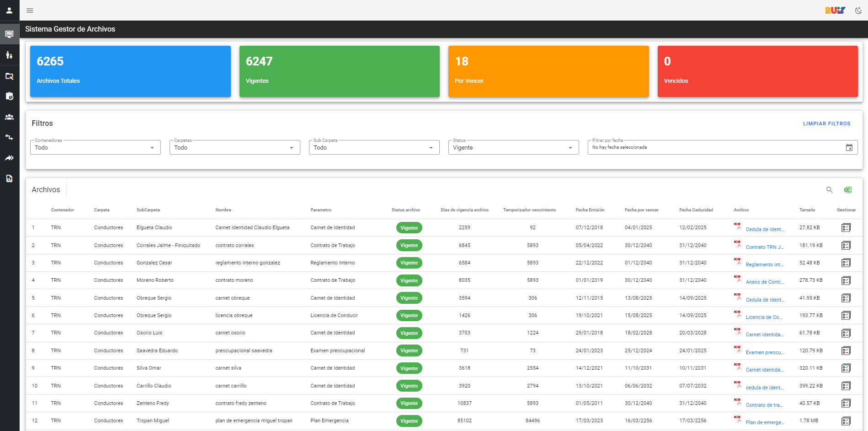The width and height of the screenshot is (868, 431).
Task: Open the report chart sidebar icon
Action: (9, 178)
